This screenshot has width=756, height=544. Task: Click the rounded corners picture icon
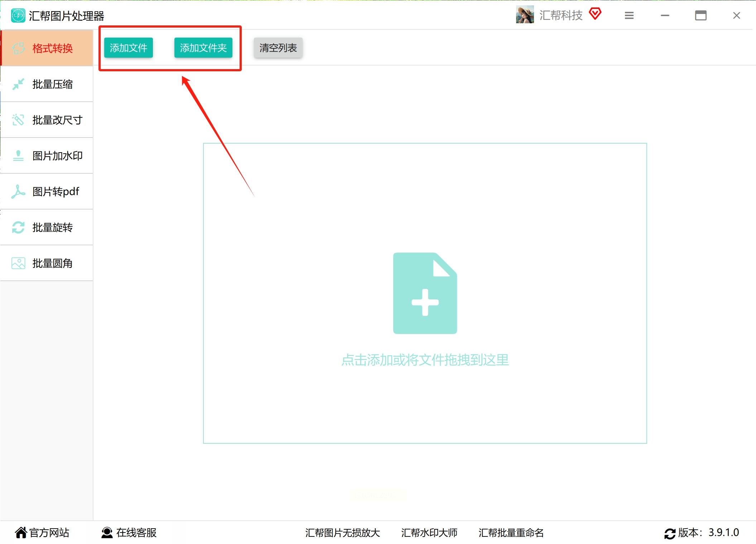tap(18, 263)
